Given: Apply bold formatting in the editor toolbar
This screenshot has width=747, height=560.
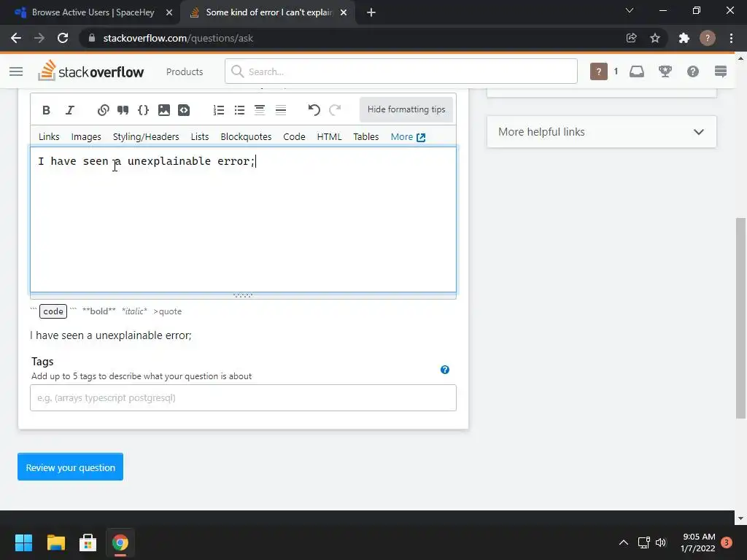Looking at the screenshot, I should [46, 110].
